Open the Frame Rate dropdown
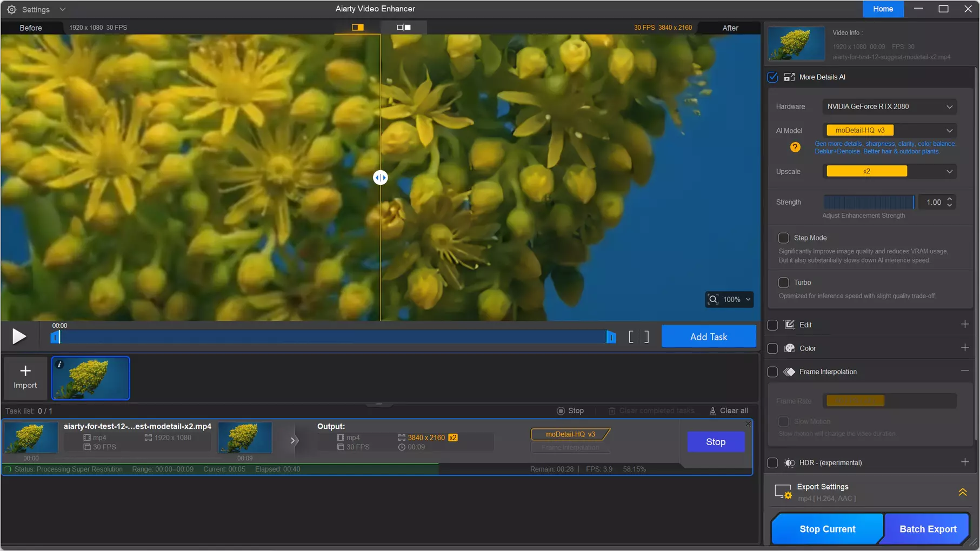This screenshot has height=551, width=980. click(x=889, y=401)
